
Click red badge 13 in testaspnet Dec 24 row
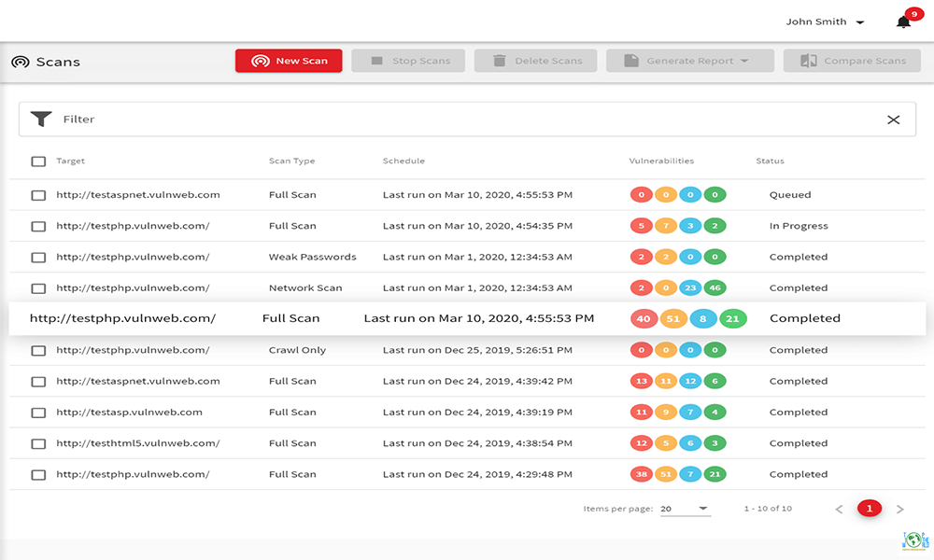642,381
